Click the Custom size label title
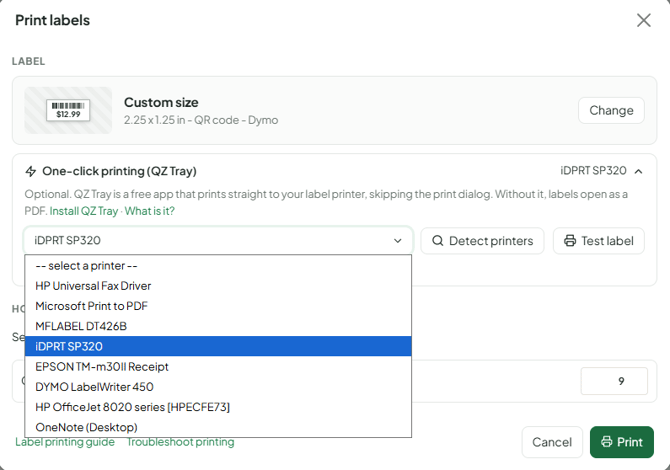 point(161,103)
